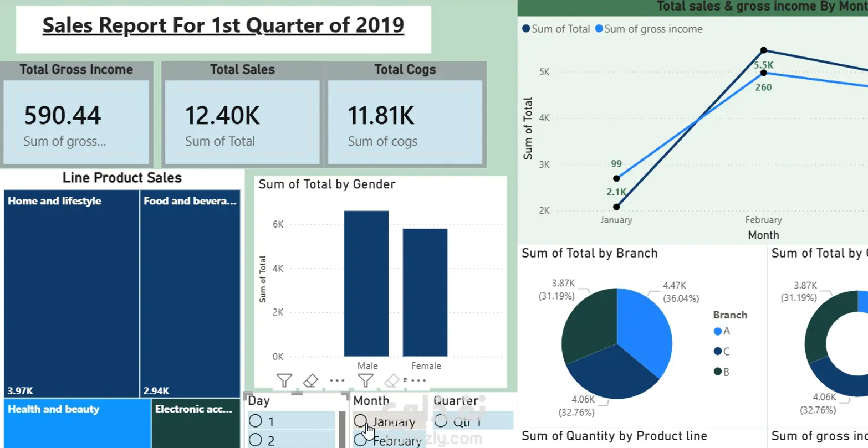The height and width of the screenshot is (448, 868).
Task: Select Branch B in the pie legend
Action: click(722, 372)
